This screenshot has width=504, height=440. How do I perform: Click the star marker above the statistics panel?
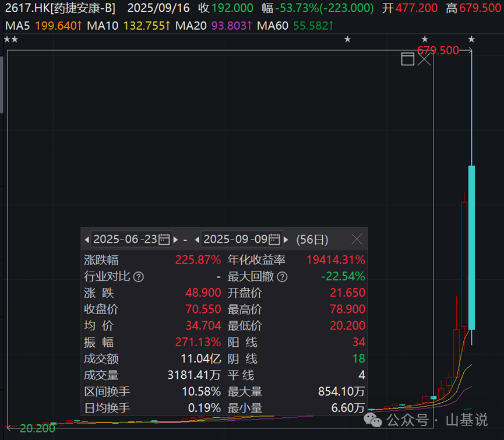(x=347, y=39)
